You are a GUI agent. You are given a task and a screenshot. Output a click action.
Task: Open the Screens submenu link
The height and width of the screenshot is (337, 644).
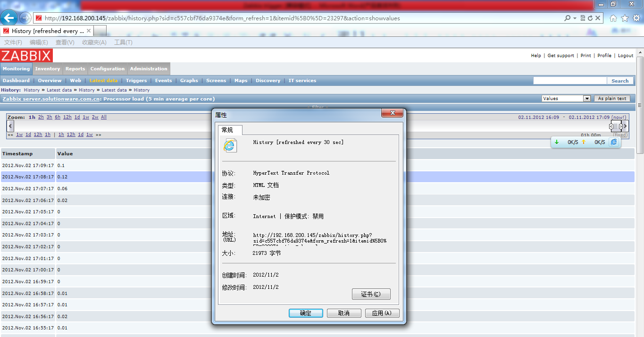pos(216,81)
